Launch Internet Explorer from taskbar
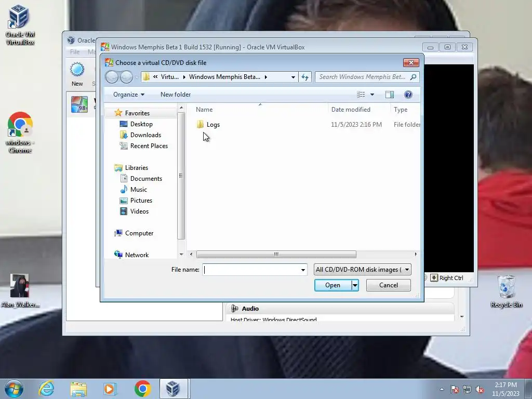 pyautogui.click(x=46, y=389)
